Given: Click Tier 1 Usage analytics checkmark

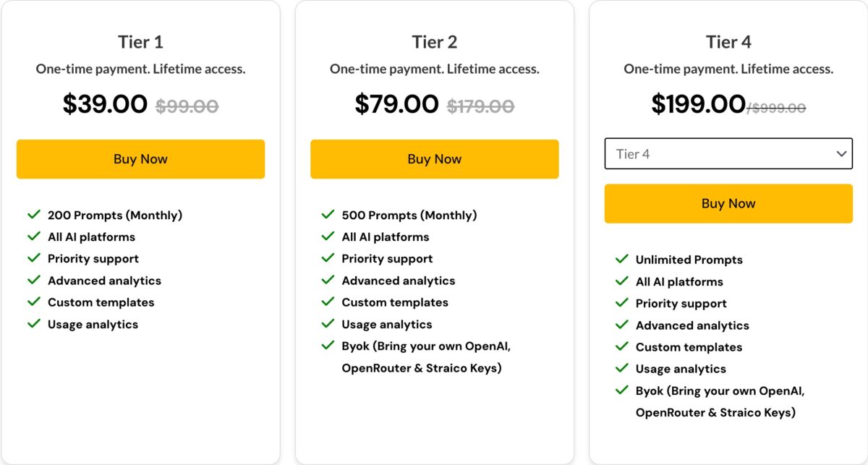Looking at the screenshot, I should [x=33, y=323].
